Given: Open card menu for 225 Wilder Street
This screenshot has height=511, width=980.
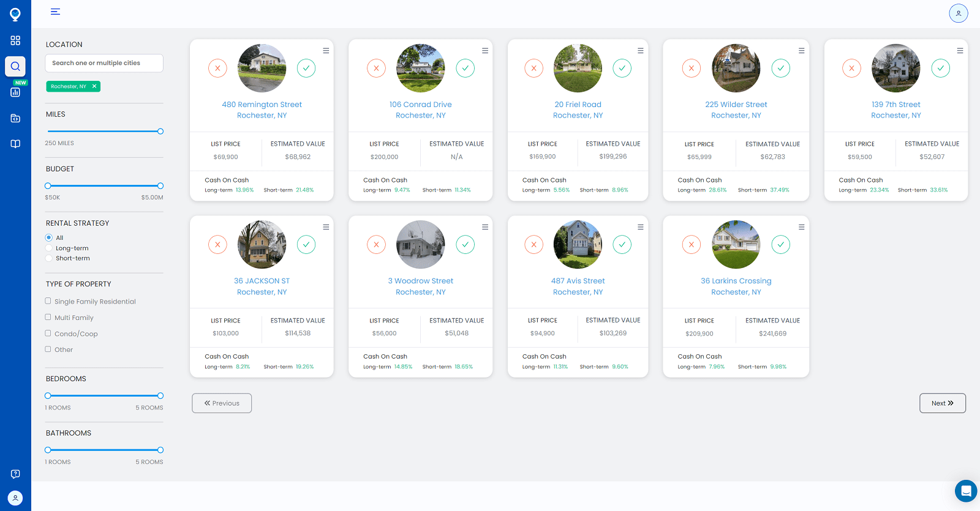Looking at the screenshot, I should (x=802, y=51).
